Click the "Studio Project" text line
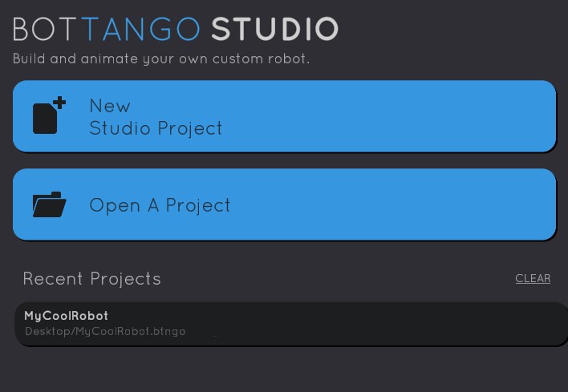The width and height of the screenshot is (568, 392). [x=156, y=128]
